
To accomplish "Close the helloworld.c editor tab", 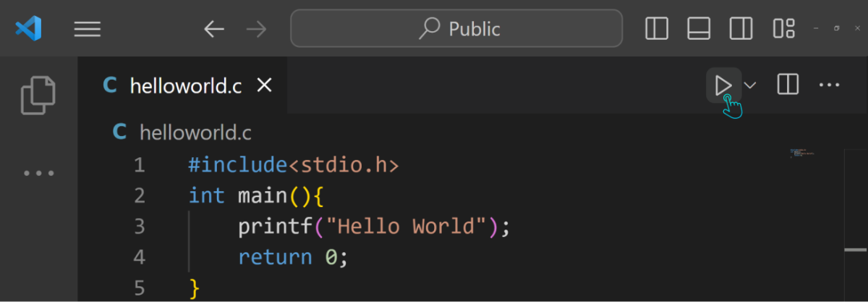I will click(265, 85).
